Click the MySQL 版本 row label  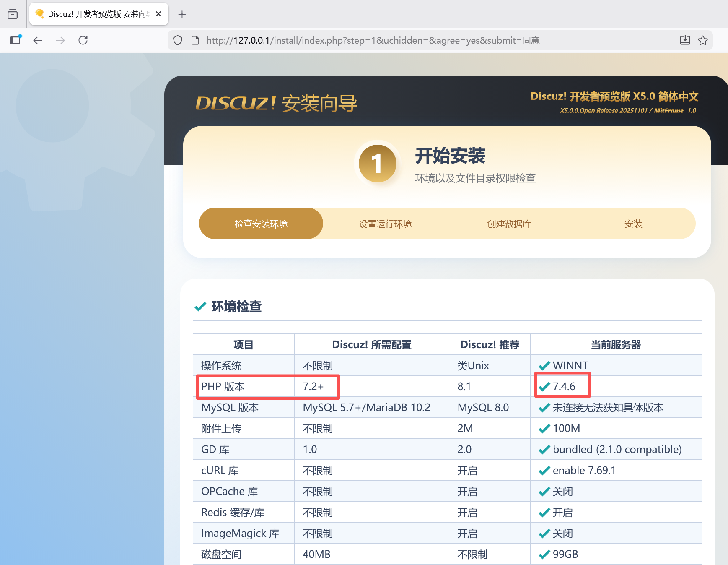[x=230, y=407]
